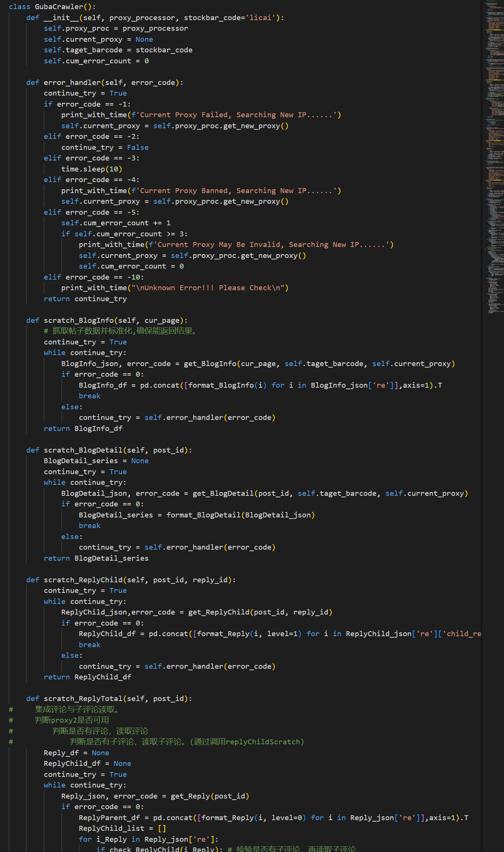The height and width of the screenshot is (852, 504).
Task: Click the 判断proxy2是否可用 comment line
Action: (59, 720)
